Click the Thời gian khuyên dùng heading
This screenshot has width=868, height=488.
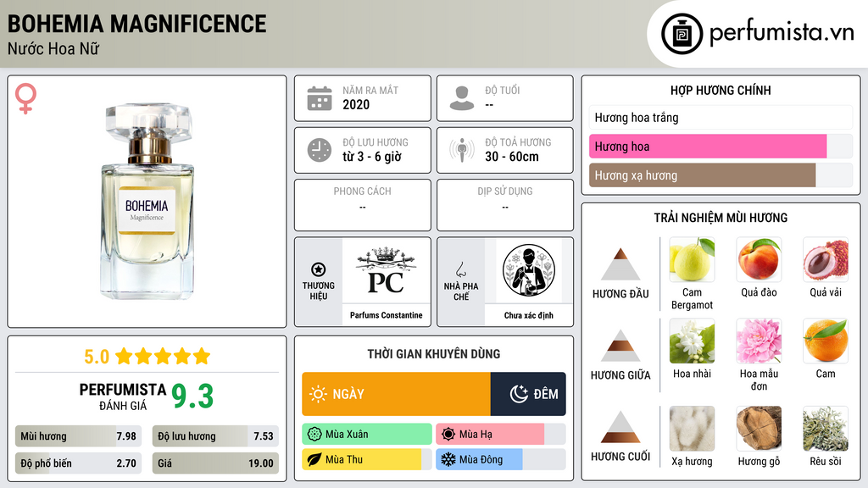pos(433,354)
